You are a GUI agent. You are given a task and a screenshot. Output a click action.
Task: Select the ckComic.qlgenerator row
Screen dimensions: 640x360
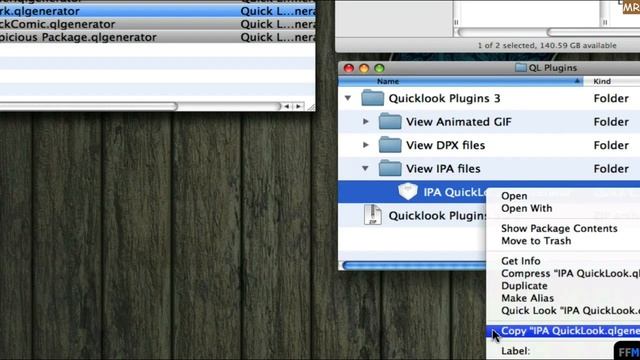pos(158,24)
